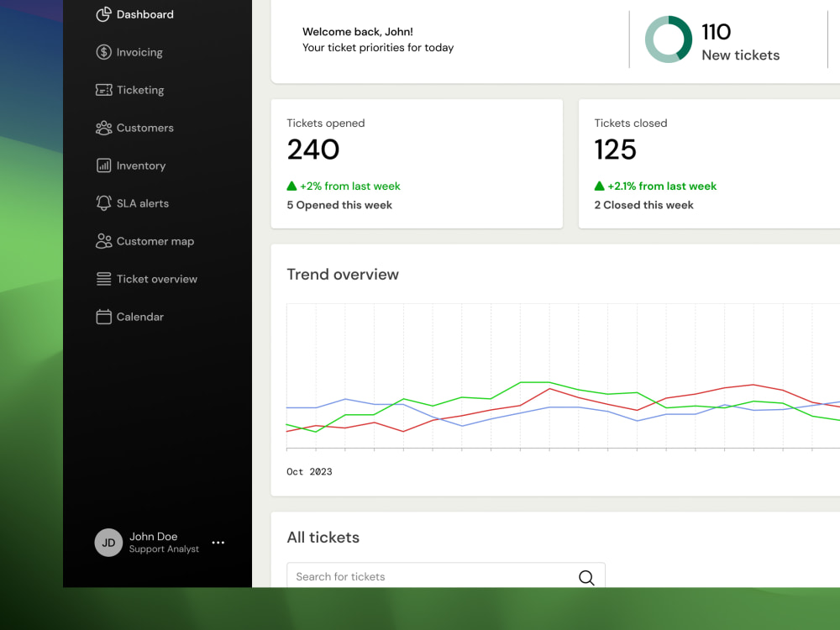Click the 125 Tickets closed value
840x630 pixels.
tap(615, 150)
